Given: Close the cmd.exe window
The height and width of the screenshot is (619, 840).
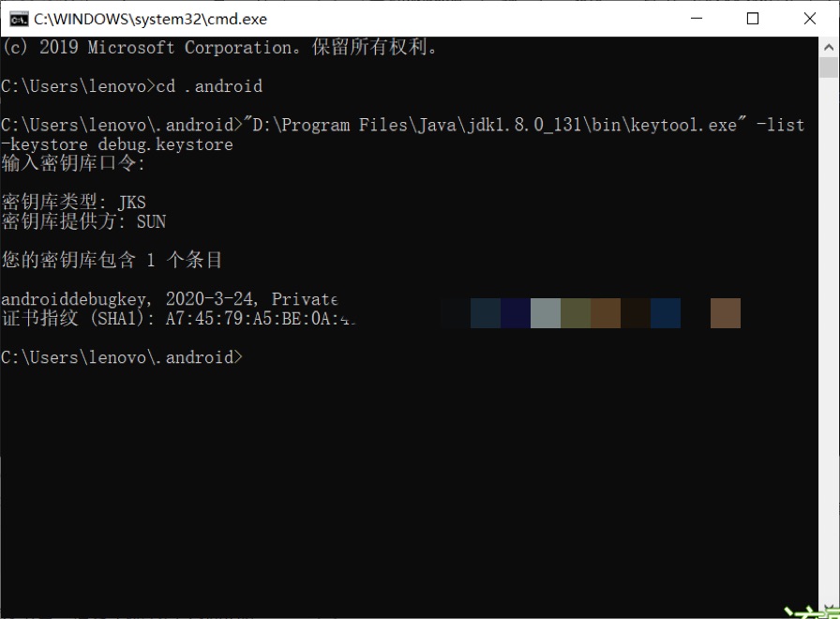Looking at the screenshot, I should tap(810, 19).
